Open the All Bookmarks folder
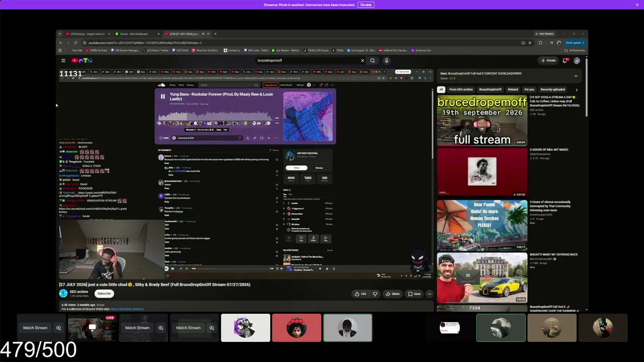This screenshot has height=362, width=644. [x=575, y=50]
